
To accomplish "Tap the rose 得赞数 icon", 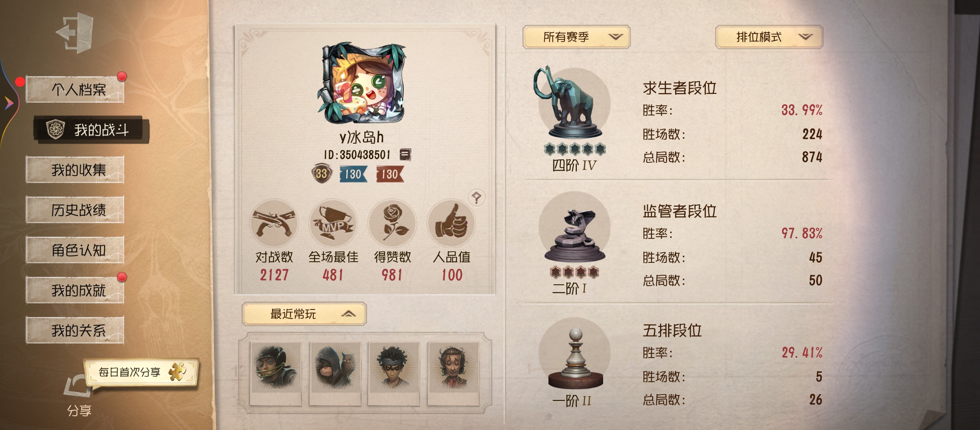I will [x=392, y=223].
